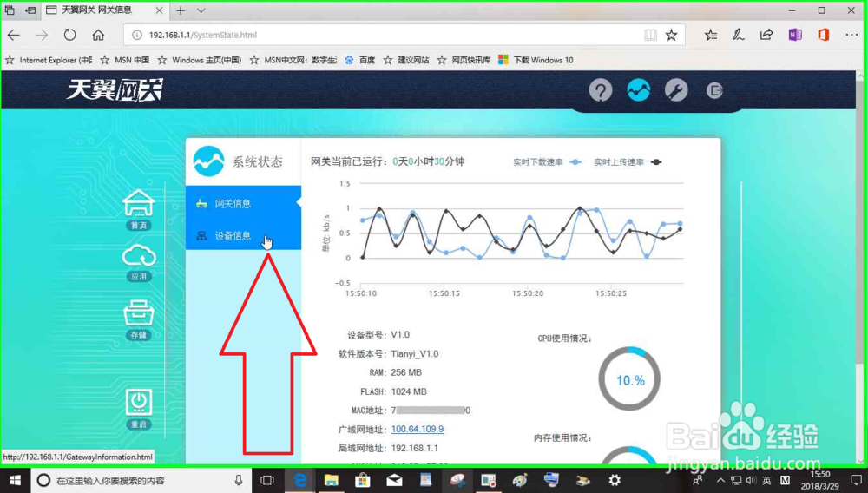Add page to favorites star icon
Screen dimensions: 868x493
[x=672, y=35]
